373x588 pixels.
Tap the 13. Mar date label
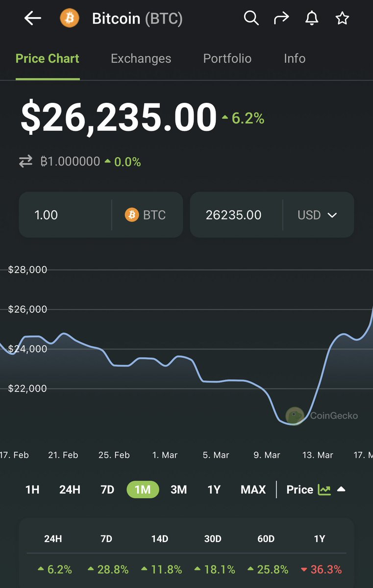point(318,455)
